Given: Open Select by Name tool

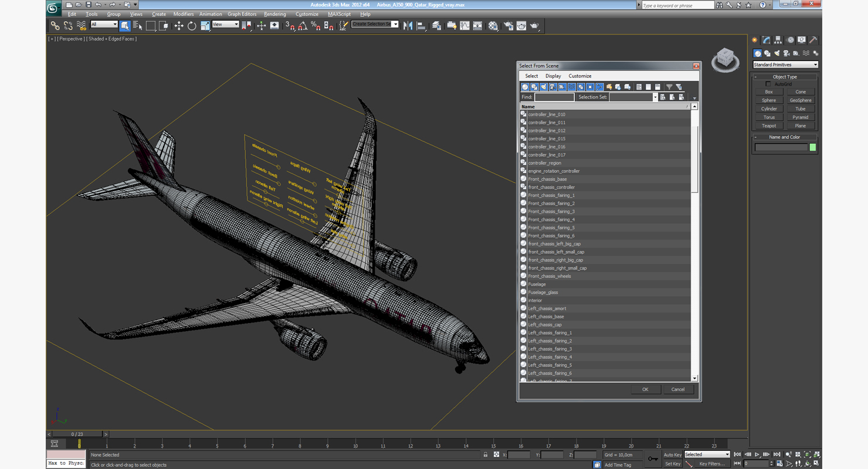Looking at the screenshot, I should pyautogui.click(x=138, y=26).
